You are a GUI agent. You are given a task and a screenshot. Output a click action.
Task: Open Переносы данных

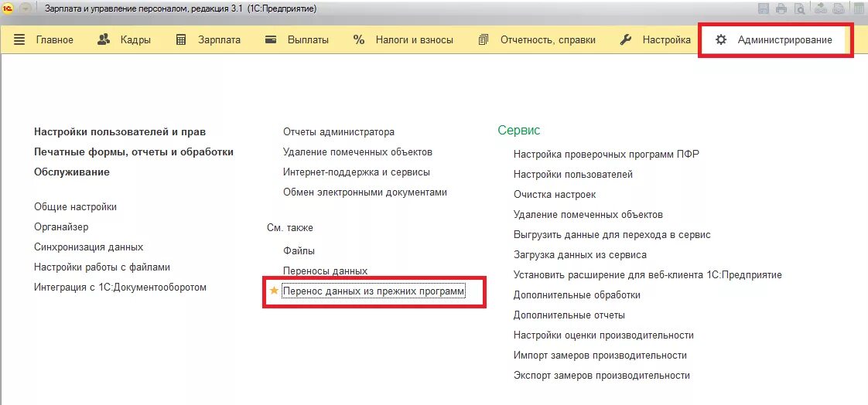point(325,271)
